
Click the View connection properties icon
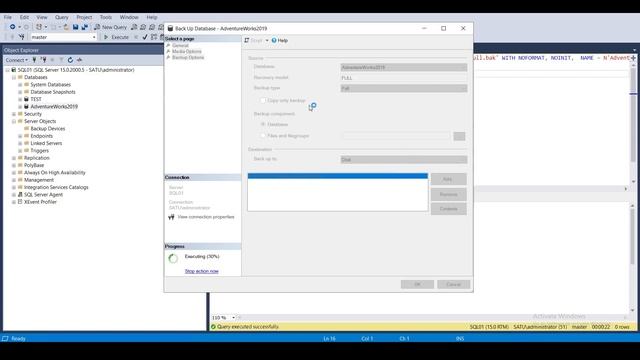[171, 217]
